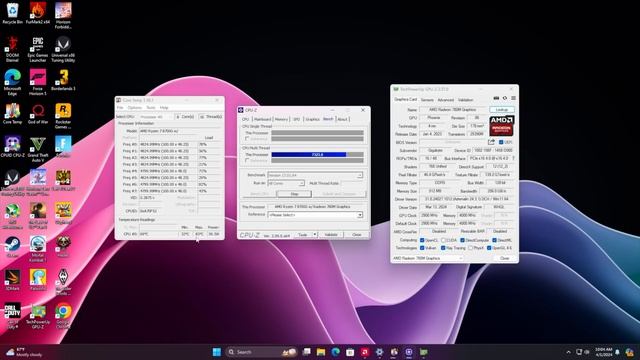The height and width of the screenshot is (360, 640).
Task: Launch Google Chrome from the desktop
Action: pos(63,316)
